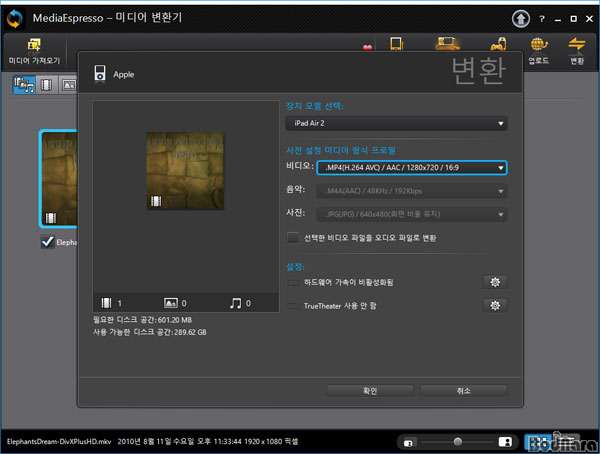Click the 필요한 디스크 공간:601.20 MB text
The width and height of the screenshot is (600, 454).
click(x=143, y=320)
